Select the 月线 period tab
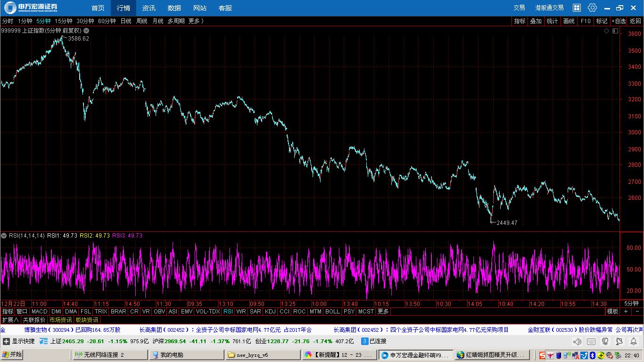This screenshot has width=644, height=362. click(158, 21)
